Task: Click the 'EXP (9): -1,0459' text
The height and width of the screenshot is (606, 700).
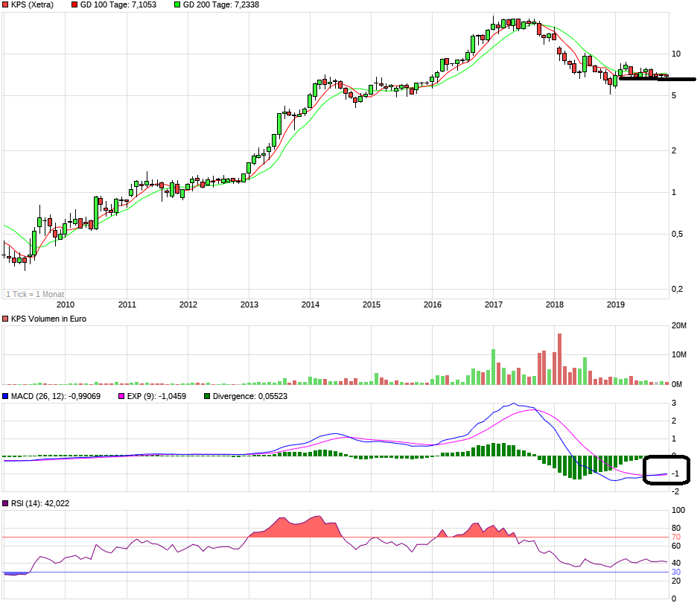Action: (x=156, y=396)
